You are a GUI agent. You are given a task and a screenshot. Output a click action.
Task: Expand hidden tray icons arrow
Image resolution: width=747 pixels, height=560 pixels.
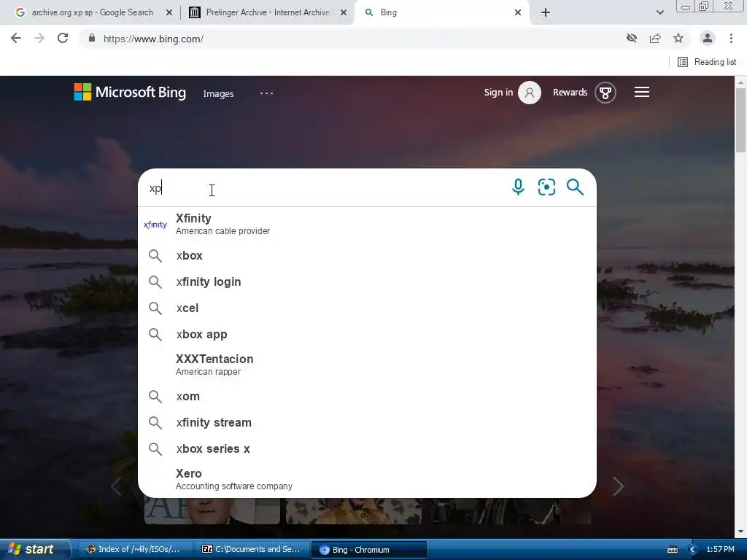pos(693,550)
